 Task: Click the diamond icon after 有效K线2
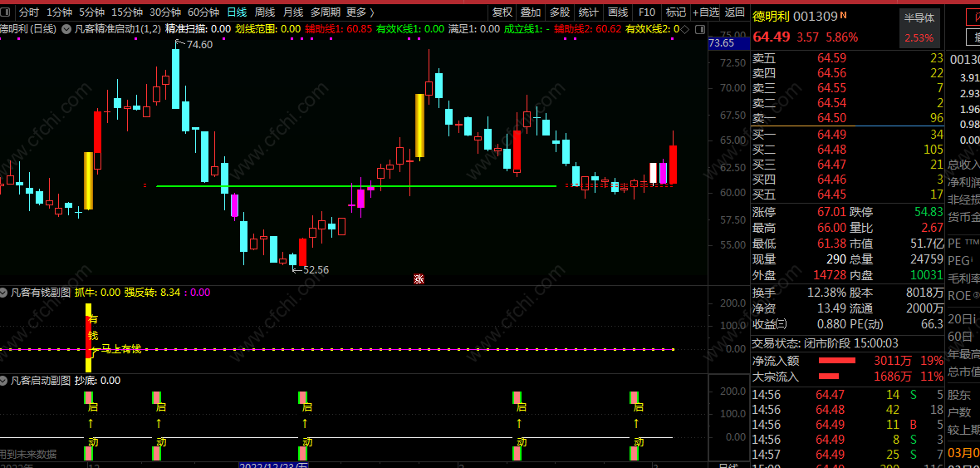[684, 29]
